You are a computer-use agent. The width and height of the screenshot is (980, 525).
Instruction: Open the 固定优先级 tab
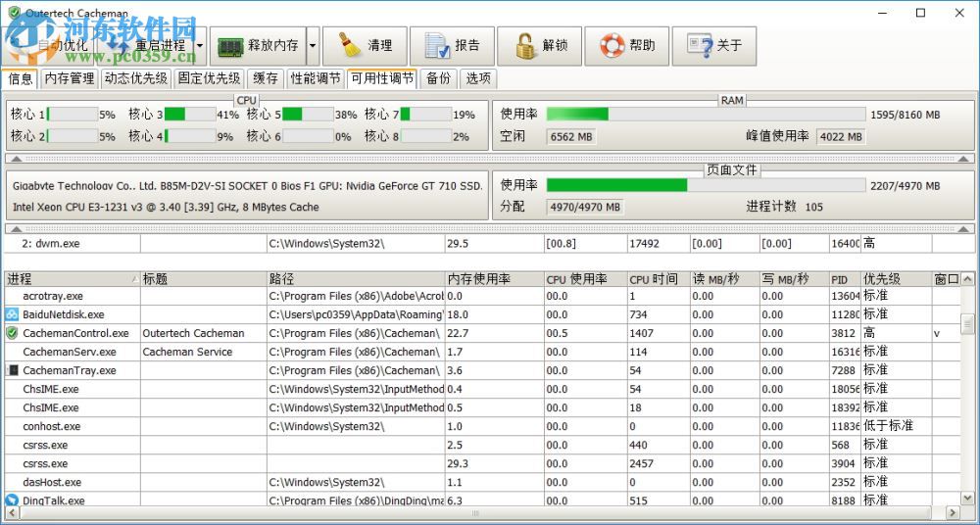pos(209,78)
